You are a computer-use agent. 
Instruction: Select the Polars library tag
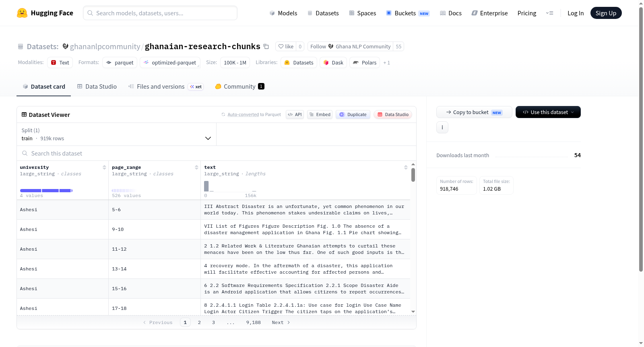365,62
